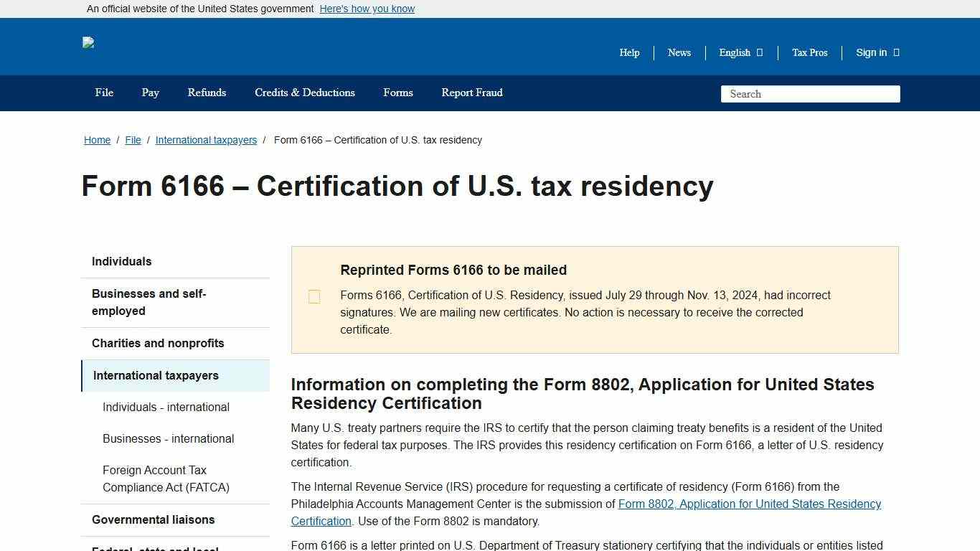Select the Forms navigation item
This screenshot has height=551, width=980.
click(397, 93)
